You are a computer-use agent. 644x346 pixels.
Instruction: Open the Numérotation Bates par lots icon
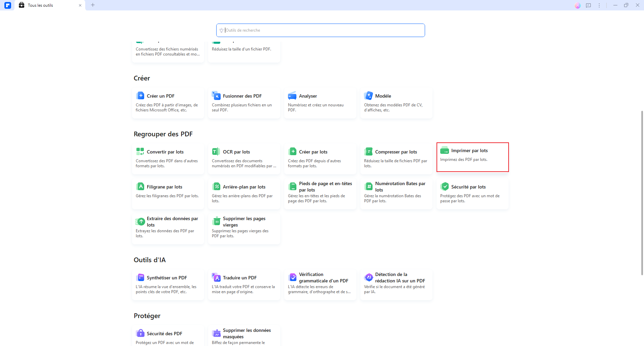pyautogui.click(x=368, y=186)
